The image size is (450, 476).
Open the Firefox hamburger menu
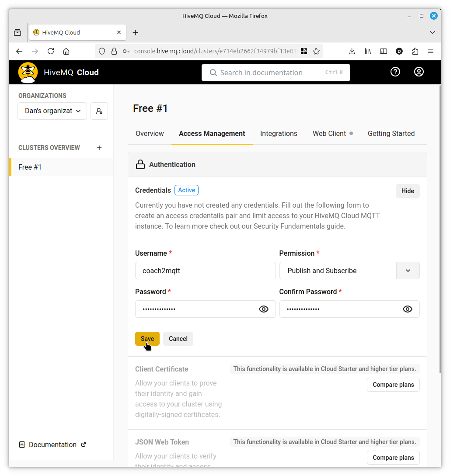431,51
